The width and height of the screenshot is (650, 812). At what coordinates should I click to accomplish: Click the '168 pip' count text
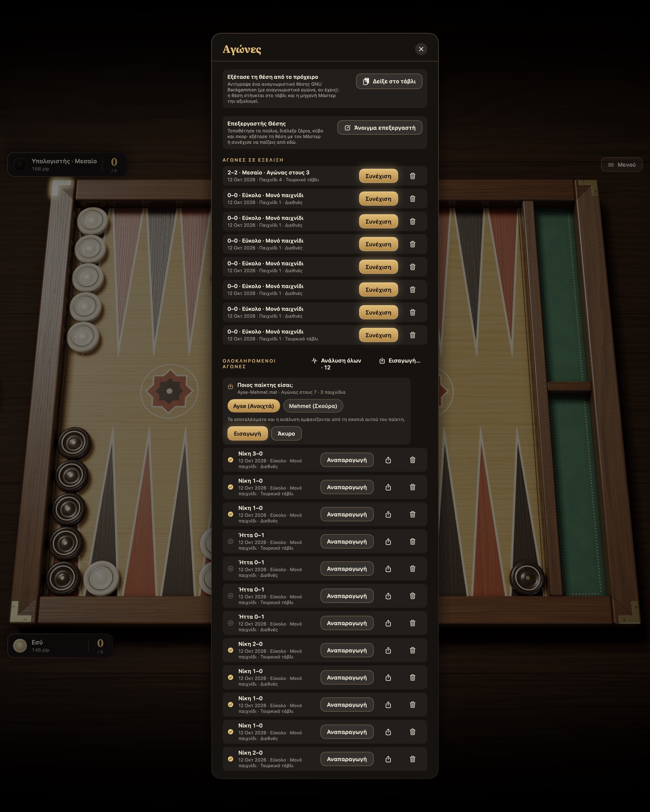41,169
